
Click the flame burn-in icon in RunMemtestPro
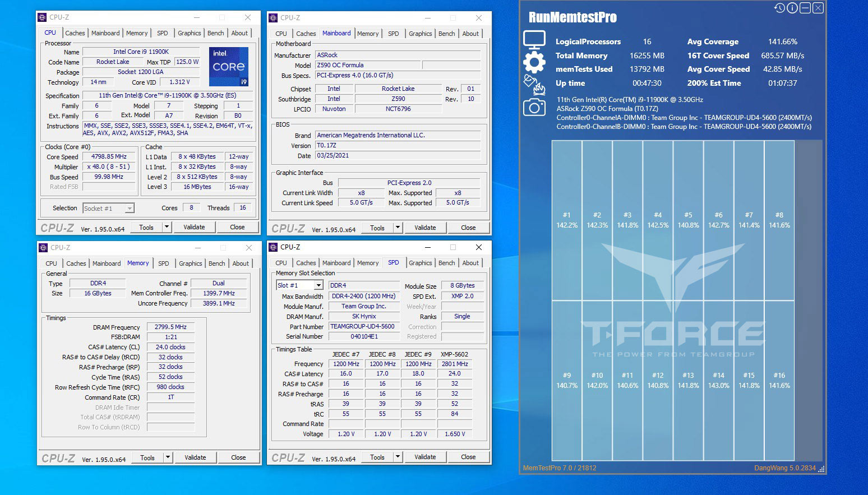[534, 84]
